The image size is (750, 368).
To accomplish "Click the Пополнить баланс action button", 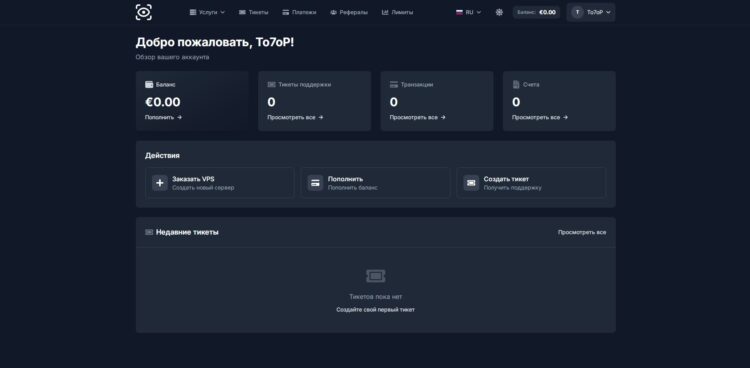I will [375, 183].
